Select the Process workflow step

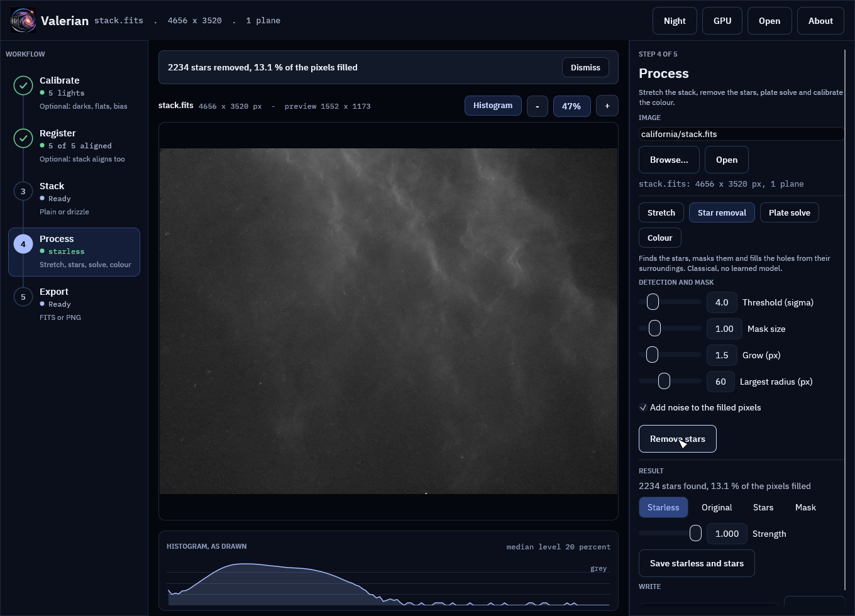pyautogui.click(x=74, y=251)
